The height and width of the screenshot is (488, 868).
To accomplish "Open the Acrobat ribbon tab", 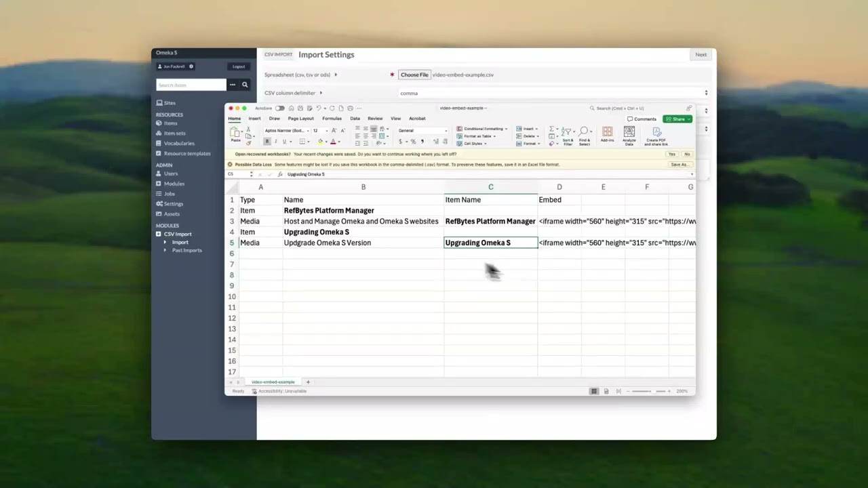I will (x=417, y=119).
